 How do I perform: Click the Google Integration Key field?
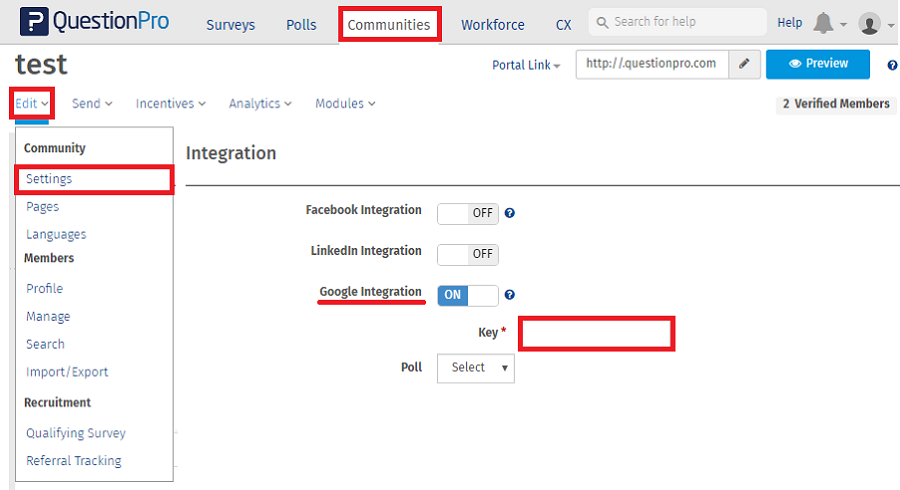[597, 333]
